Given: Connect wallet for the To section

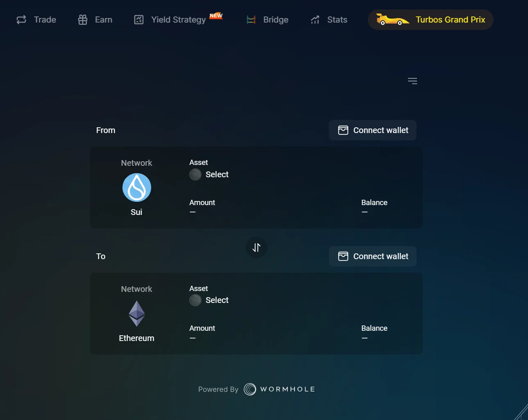Looking at the screenshot, I should [x=373, y=256].
